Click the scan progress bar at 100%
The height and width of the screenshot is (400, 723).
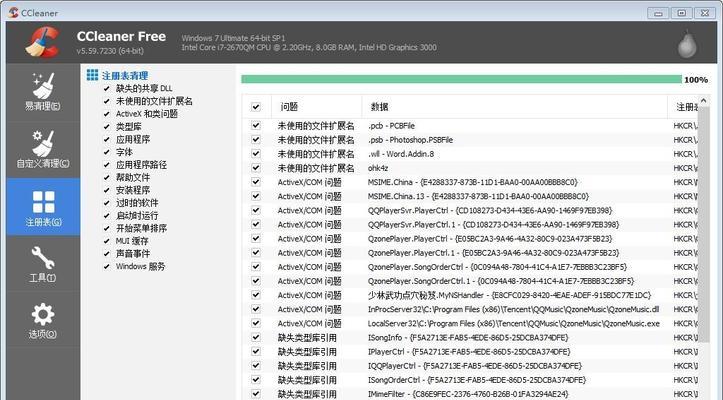[x=461, y=79]
